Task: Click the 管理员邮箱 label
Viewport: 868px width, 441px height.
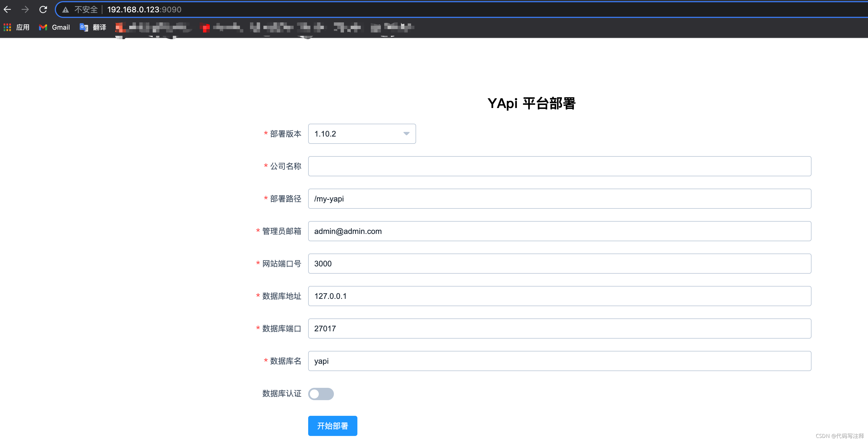Action: point(282,231)
